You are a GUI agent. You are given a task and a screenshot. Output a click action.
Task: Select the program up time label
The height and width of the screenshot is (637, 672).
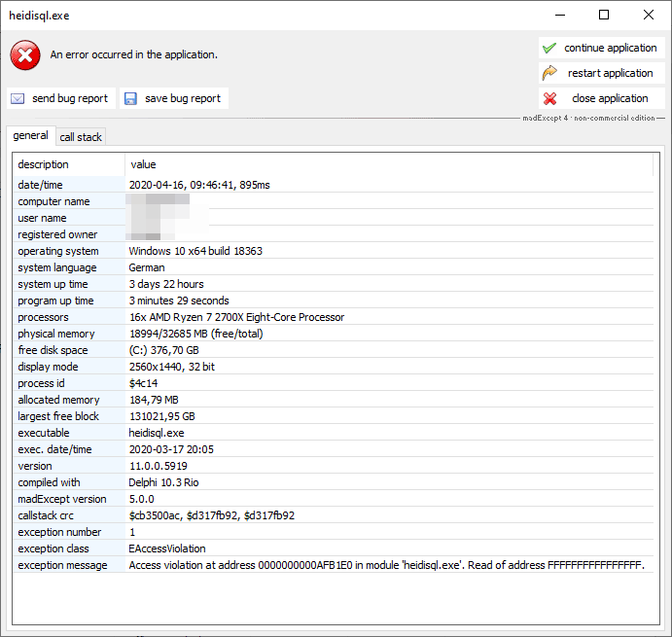coord(55,301)
